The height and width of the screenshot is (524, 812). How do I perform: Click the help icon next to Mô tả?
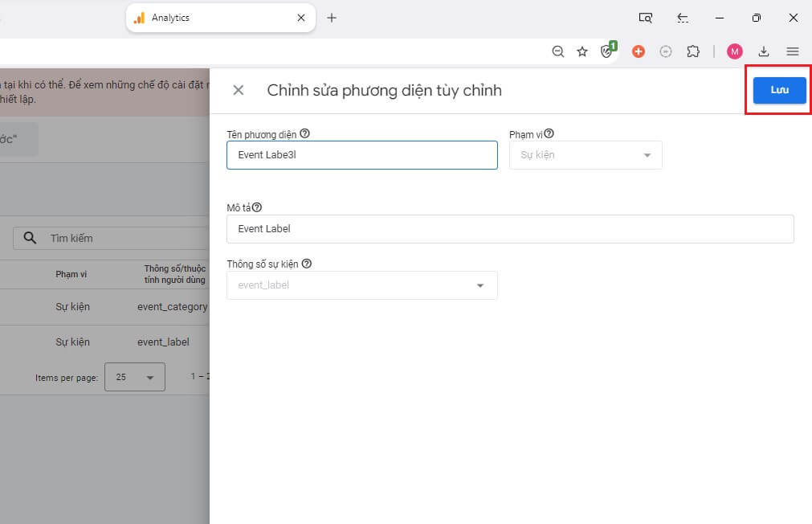coord(256,206)
